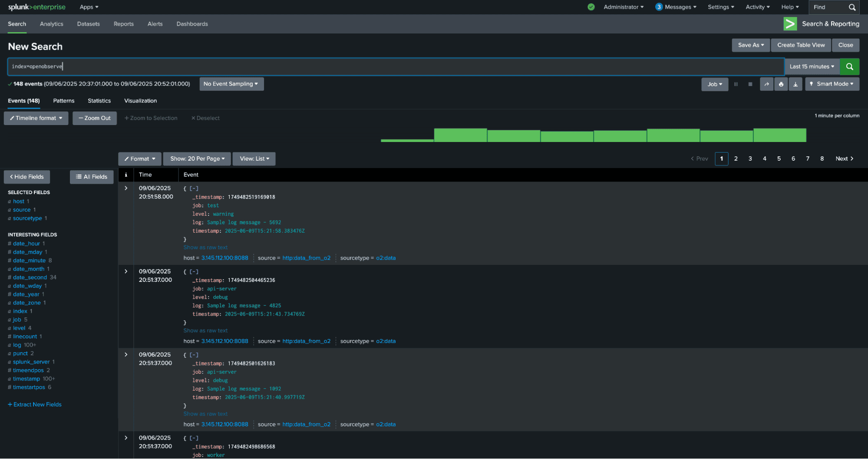
Task: Open the Smart Mode dropdown
Action: (832, 84)
